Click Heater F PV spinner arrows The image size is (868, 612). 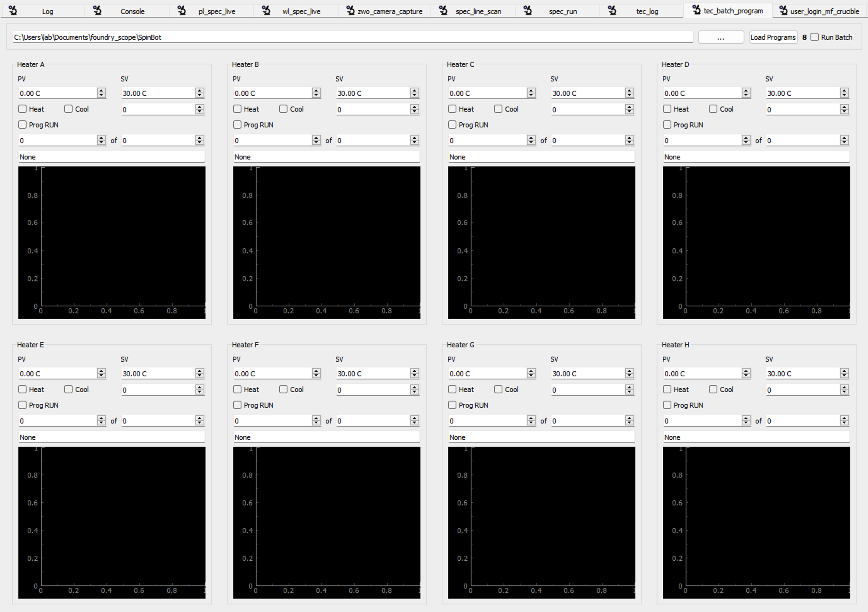pyautogui.click(x=316, y=373)
